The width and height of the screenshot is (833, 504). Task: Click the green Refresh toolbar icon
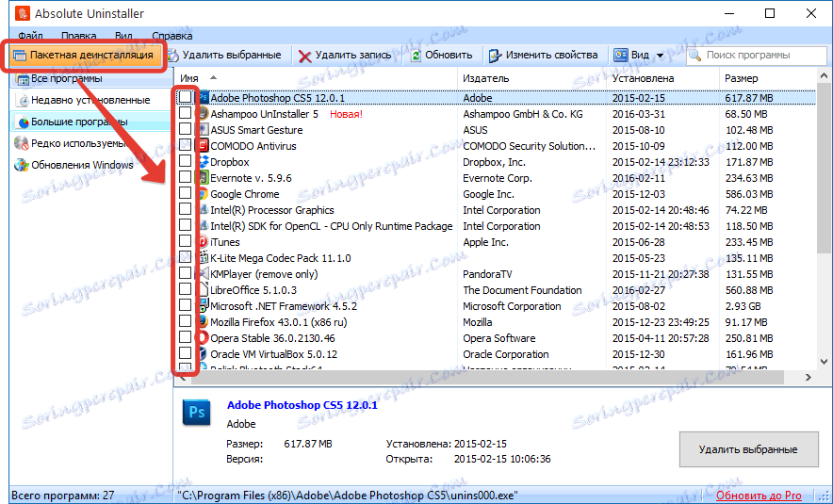click(416, 56)
